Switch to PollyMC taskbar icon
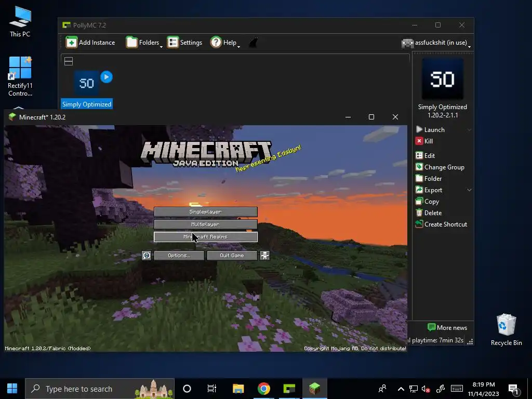The width and height of the screenshot is (532, 399). [289, 389]
